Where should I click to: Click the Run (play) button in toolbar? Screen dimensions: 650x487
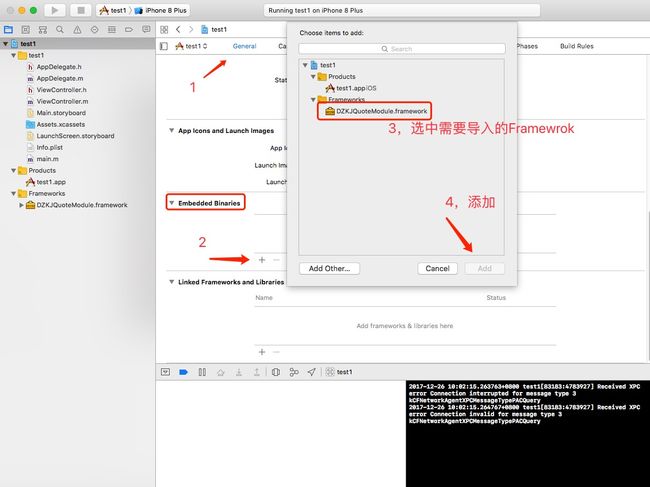click(54, 10)
